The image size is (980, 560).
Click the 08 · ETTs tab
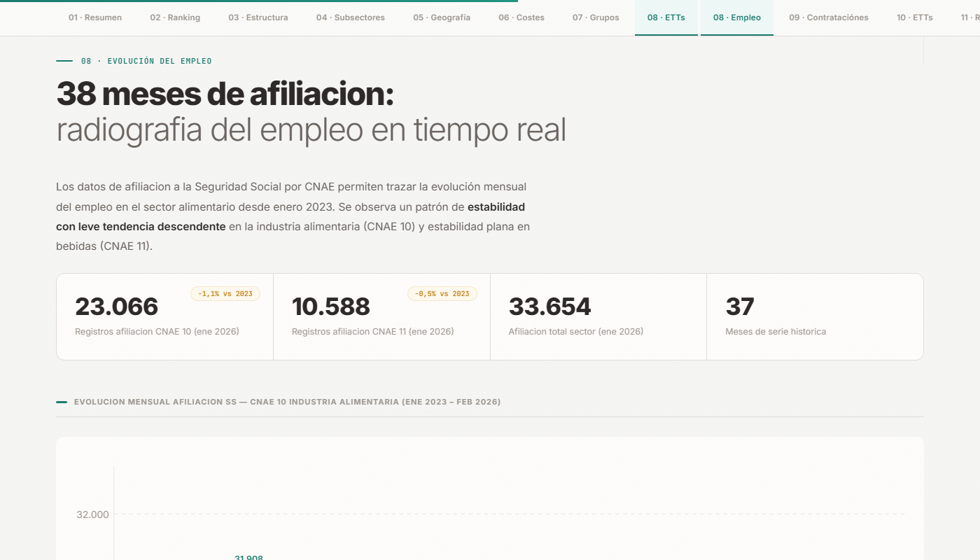[666, 17]
